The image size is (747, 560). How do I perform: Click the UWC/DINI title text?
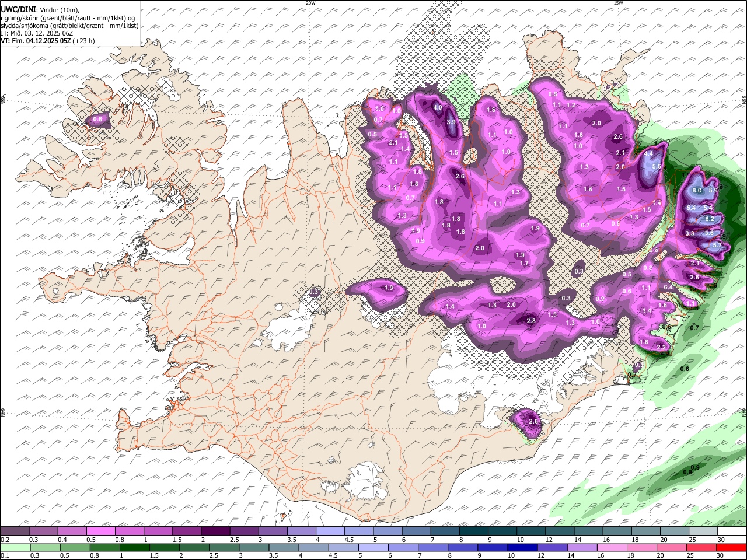tap(18, 9)
